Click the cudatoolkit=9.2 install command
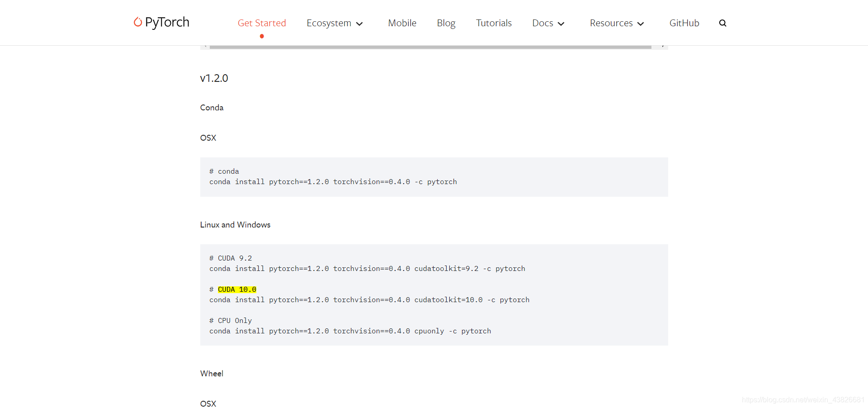868x408 pixels. [367, 269]
